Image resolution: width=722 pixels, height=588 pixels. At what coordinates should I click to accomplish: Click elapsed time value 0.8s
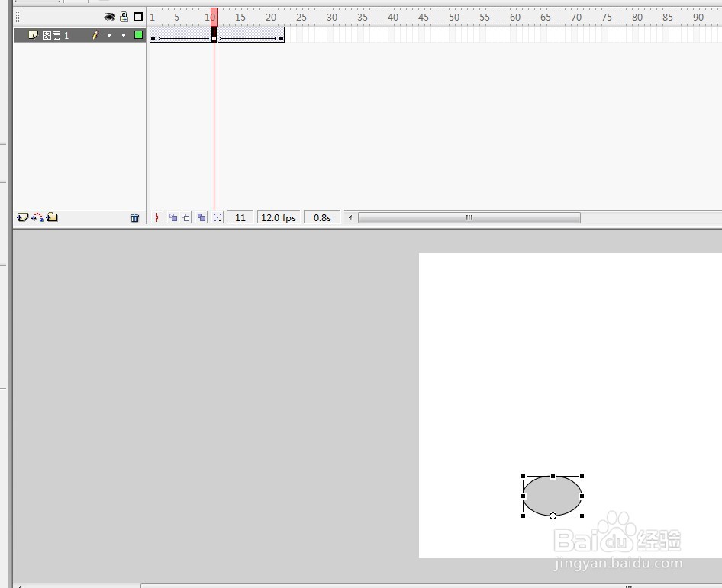point(322,217)
